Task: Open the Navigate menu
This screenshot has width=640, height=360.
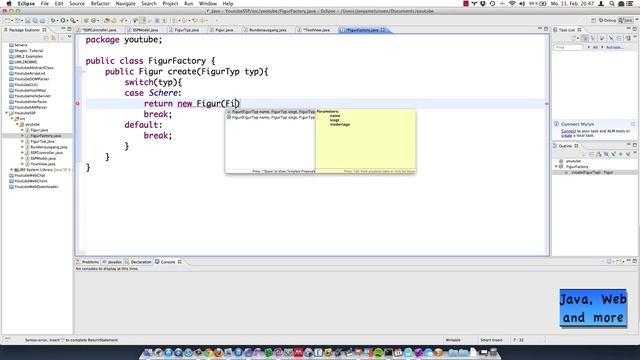Action: 125,3
